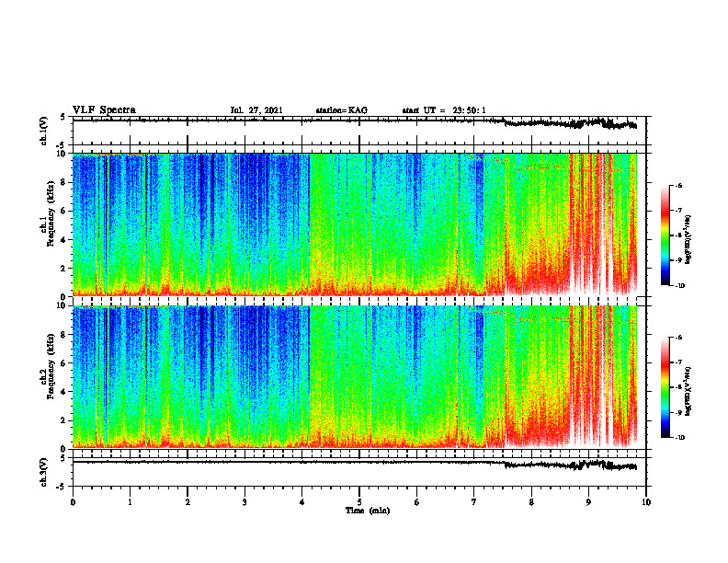Click time axis tick label "9"
728x563 pixels.
[588, 502]
